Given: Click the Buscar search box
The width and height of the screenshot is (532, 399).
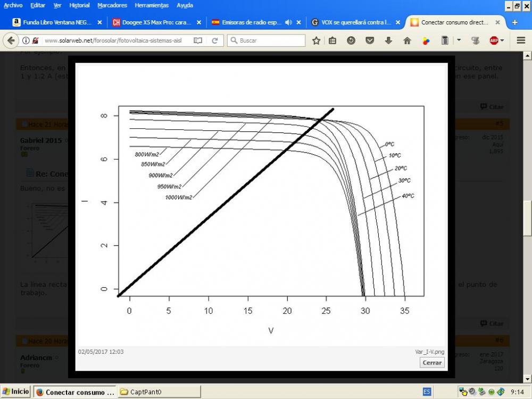Looking at the screenshot, I should [x=267, y=40].
